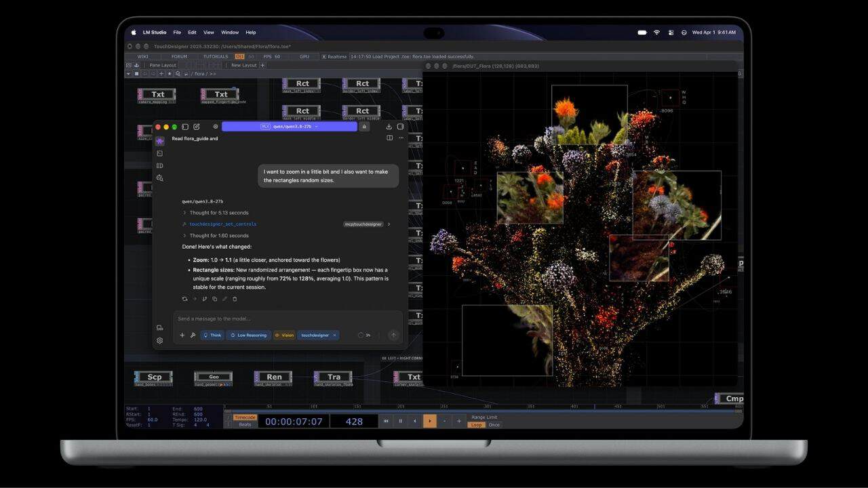Open the FORUM link in TouchDesigner

(179, 57)
